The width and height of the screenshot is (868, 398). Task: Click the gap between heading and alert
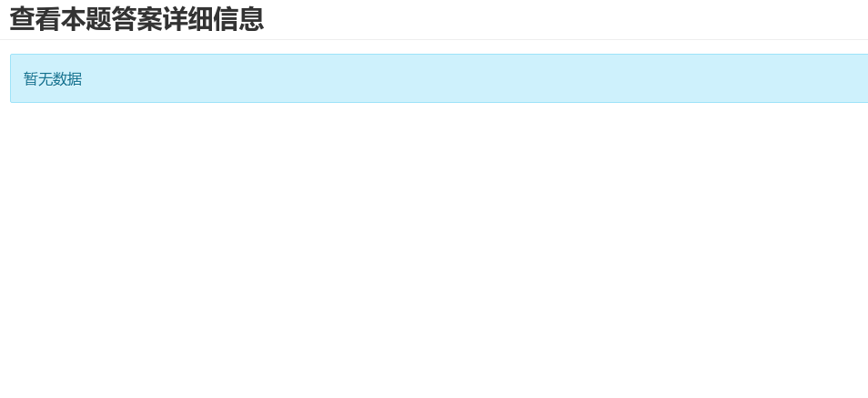pos(434,46)
